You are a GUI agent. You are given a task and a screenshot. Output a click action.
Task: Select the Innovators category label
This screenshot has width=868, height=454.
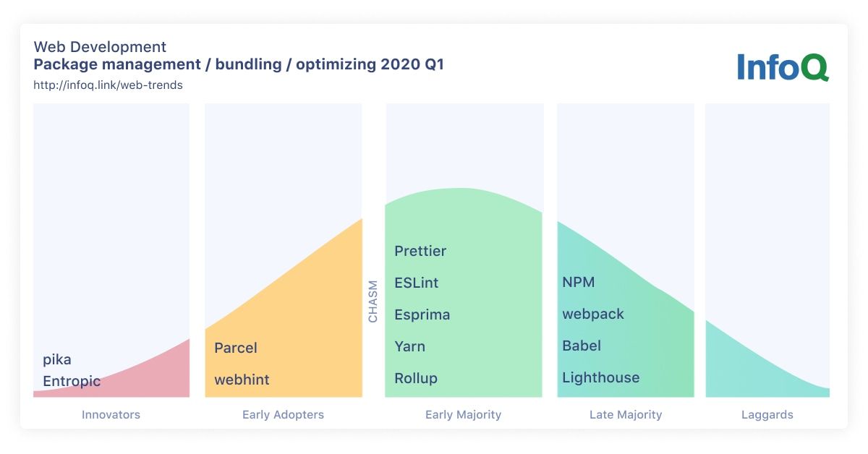(x=111, y=415)
